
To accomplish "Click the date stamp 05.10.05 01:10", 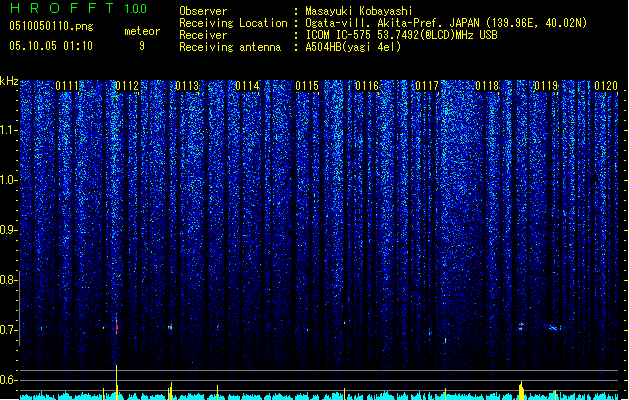I will (x=51, y=46).
